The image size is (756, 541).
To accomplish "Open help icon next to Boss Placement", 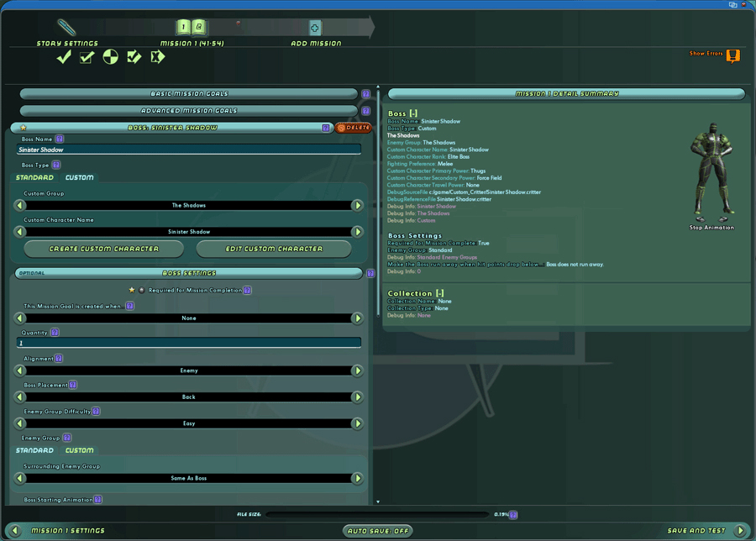I will click(x=73, y=385).
